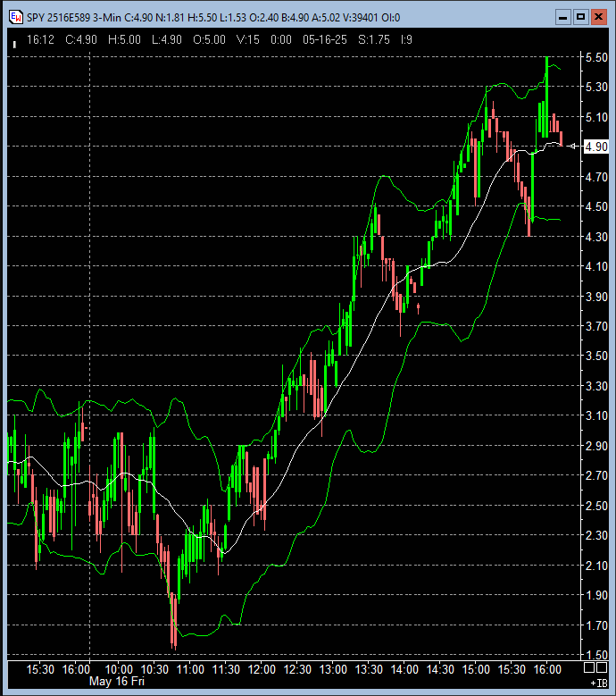Click the 4.50 price axis label
Image resolution: width=616 pixels, height=696 pixels.
pos(596,206)
